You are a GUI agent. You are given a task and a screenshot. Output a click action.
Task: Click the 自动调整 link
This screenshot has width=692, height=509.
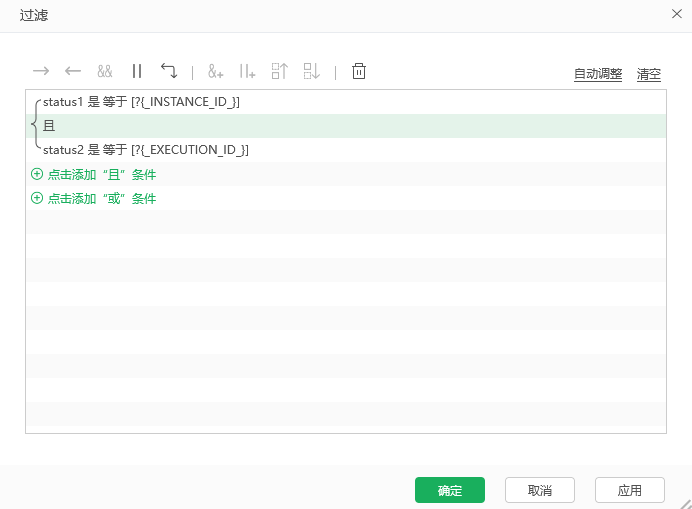tap(598, 74)
